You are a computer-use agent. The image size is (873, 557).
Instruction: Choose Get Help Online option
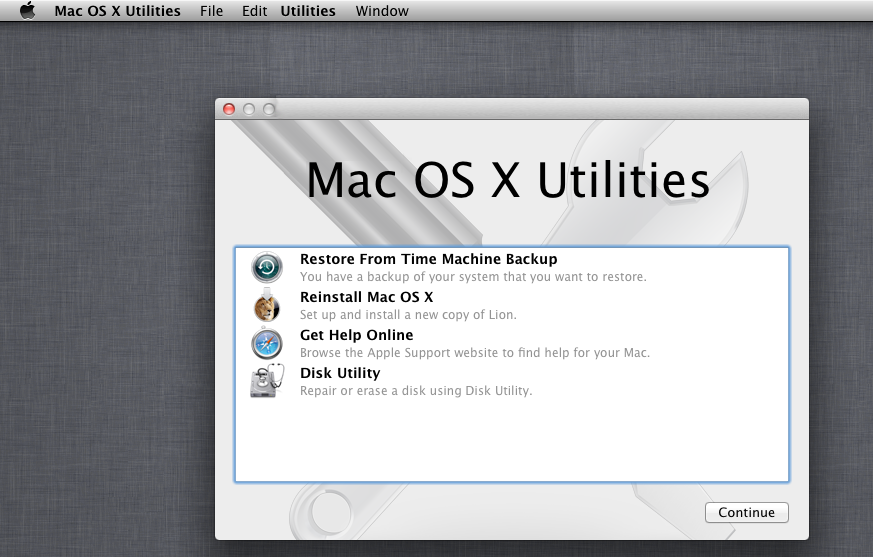pyautogui.click(x=356, y=335)
